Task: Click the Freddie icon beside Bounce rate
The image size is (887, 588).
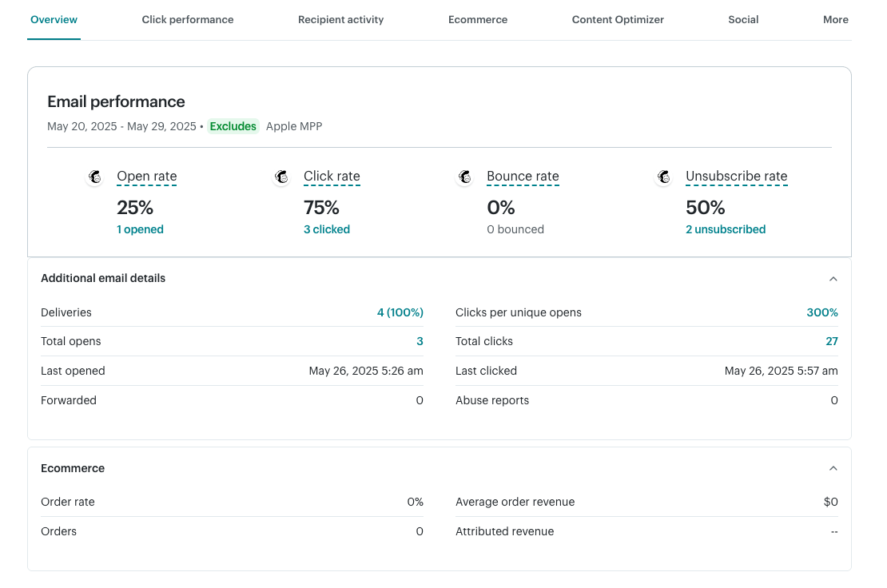Action: pos(465,177)
